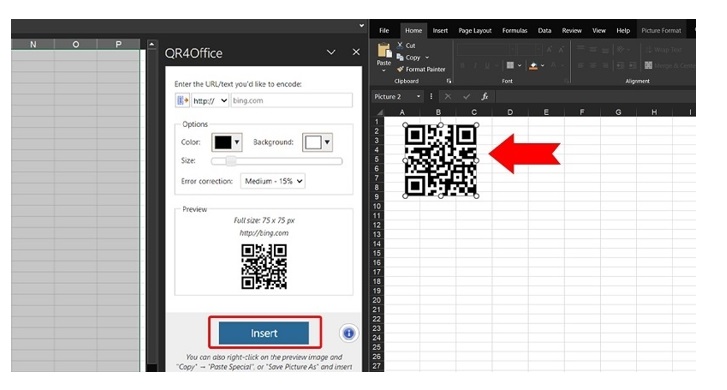The image size is (727, 390).
Task: Open the File tab
Action: [x=384, y=31]
